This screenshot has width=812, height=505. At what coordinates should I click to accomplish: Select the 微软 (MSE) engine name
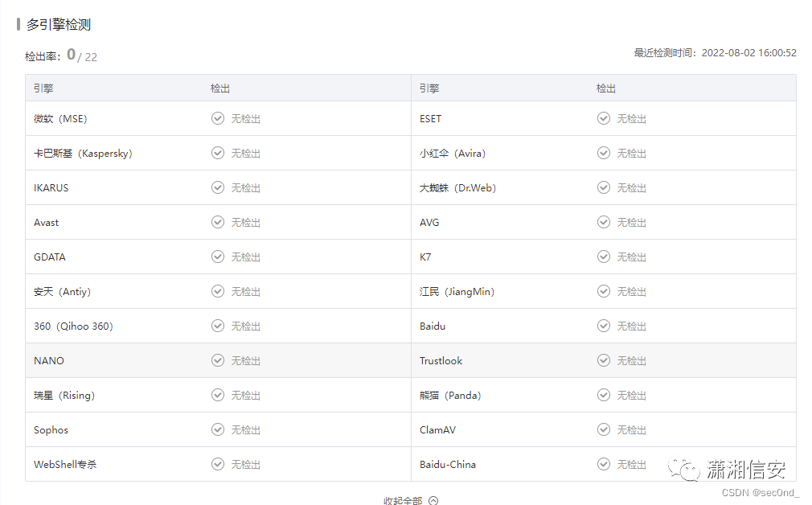point(60,118)
